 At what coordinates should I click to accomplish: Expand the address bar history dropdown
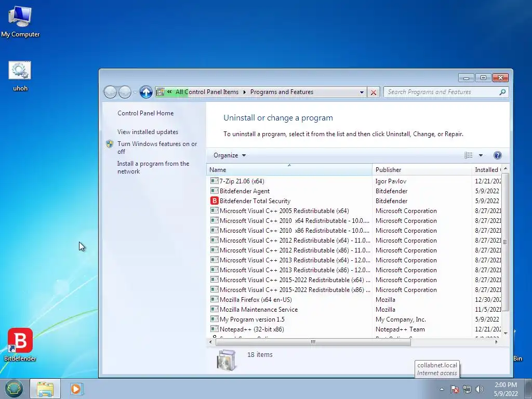362,92
